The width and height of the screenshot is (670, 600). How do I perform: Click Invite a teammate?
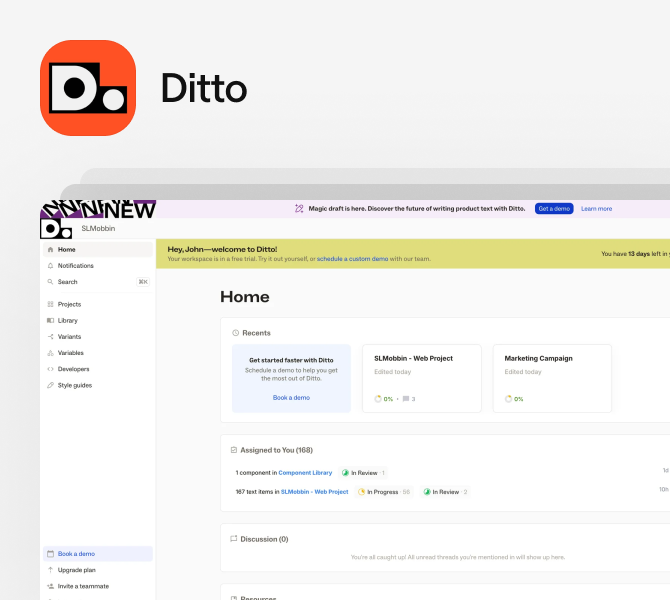click(x=98, y=586)
